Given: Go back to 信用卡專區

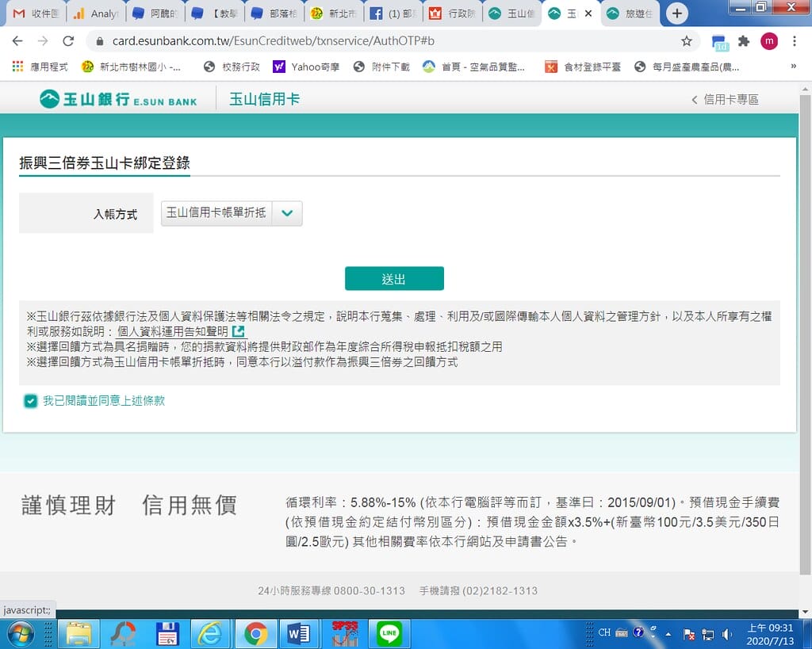Looking at the screenshot, I should click(725, 99).
